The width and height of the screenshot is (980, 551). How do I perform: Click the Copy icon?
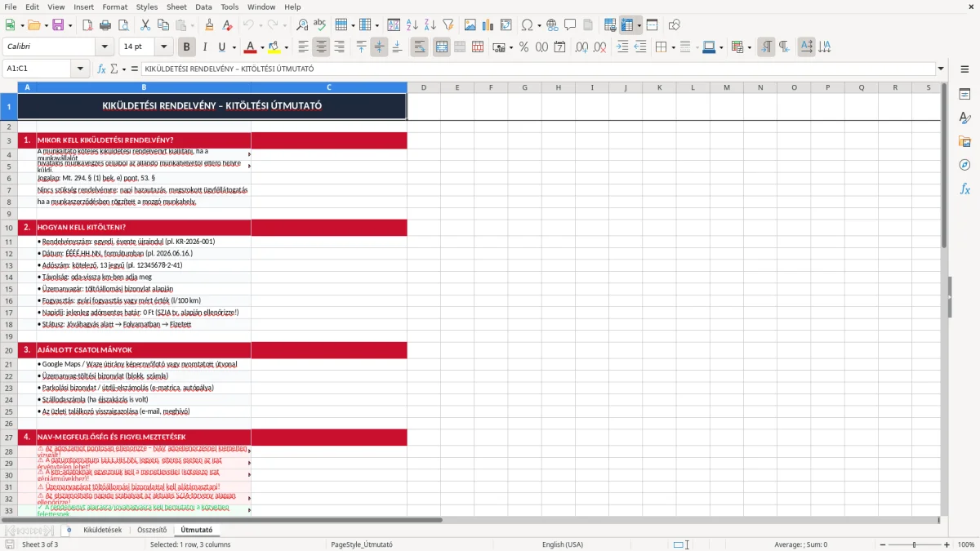(163, 25)
